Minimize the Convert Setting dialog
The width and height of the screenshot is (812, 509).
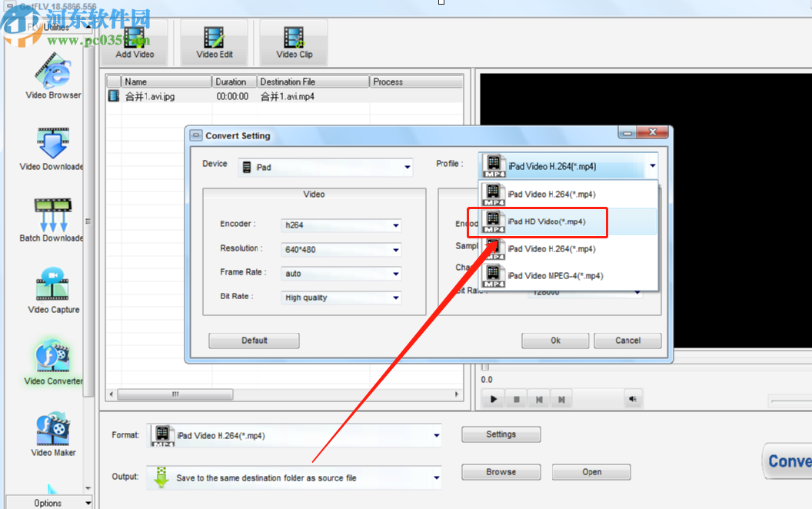(x=627, y=132)
